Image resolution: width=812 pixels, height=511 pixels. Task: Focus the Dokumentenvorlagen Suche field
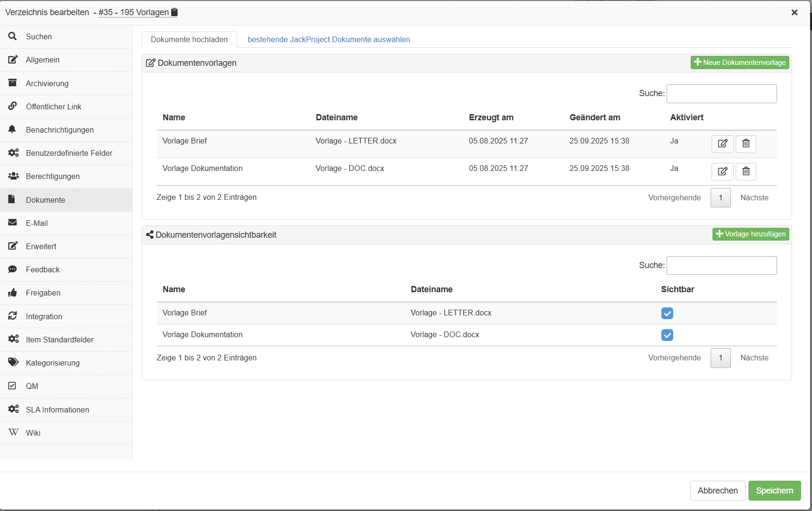click(721, 94)
